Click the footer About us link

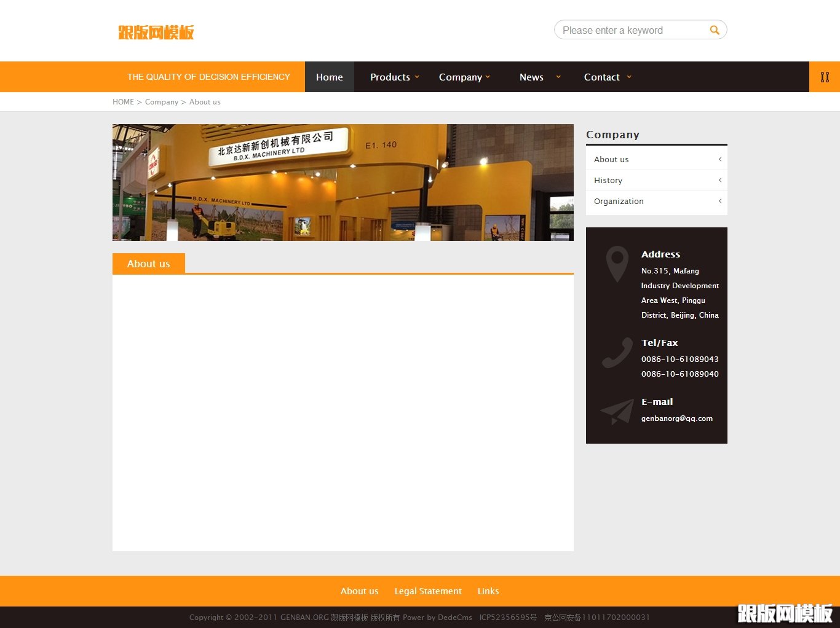click(x=360, y=591)
